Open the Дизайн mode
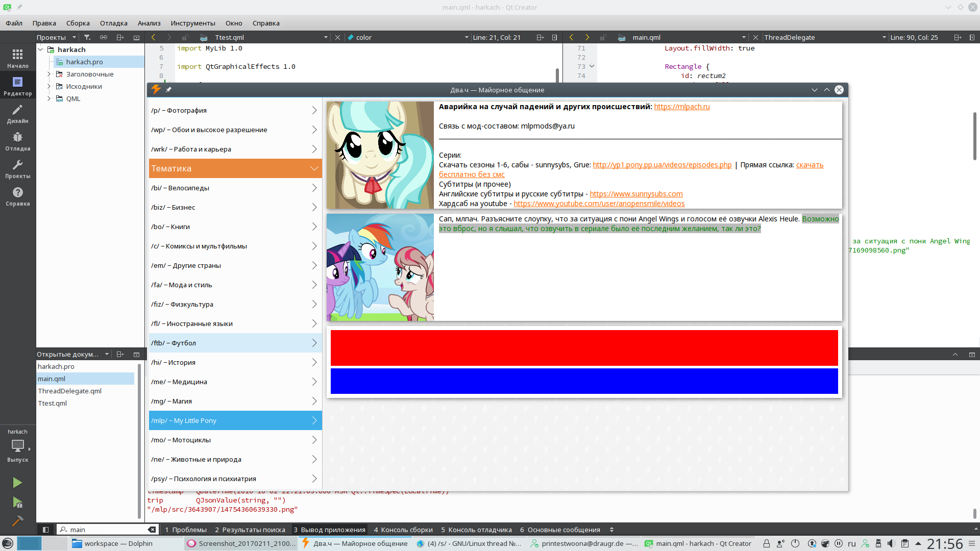Viewport: 980px width, 551px height. click(x=17, y=113)
